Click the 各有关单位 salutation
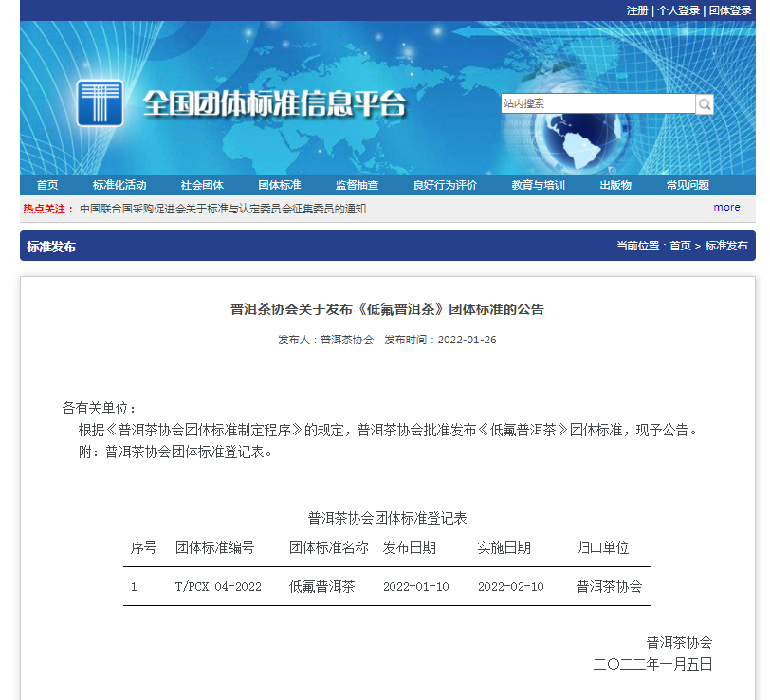This screenshot has height=700, width=770. pos(99,408)
